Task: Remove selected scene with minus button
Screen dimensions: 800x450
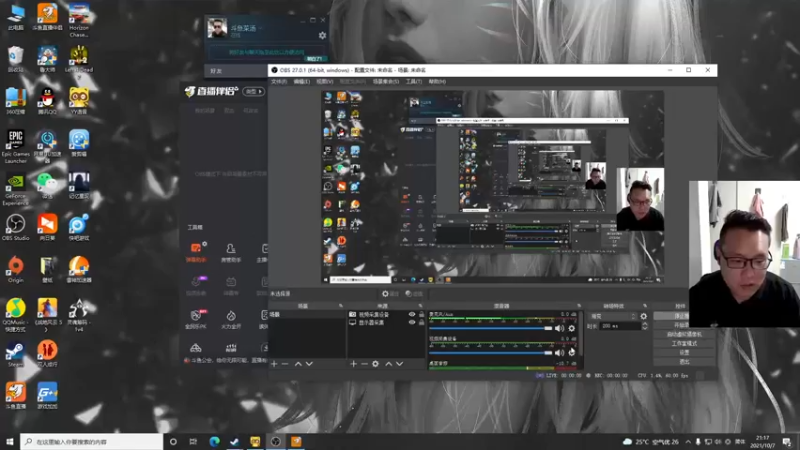Action: pyautogui.click(x=285, y=364)
